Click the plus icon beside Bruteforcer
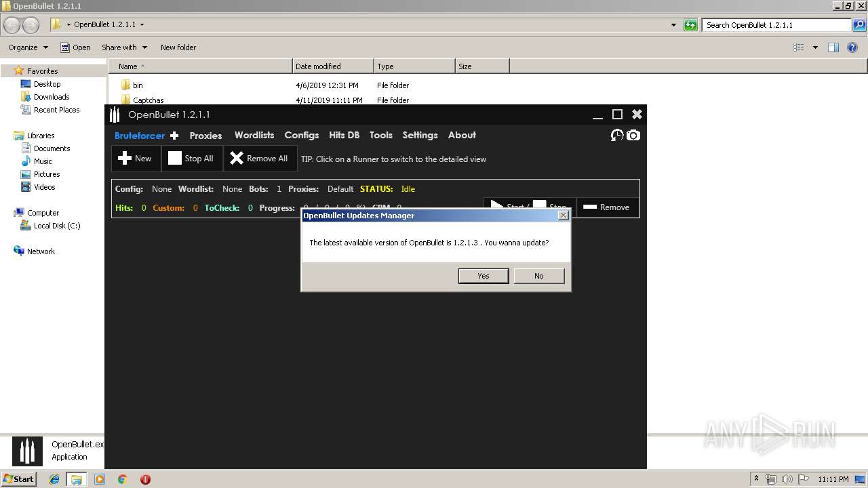Viewport: 868px width, 488px height. [x=174, y=136]
